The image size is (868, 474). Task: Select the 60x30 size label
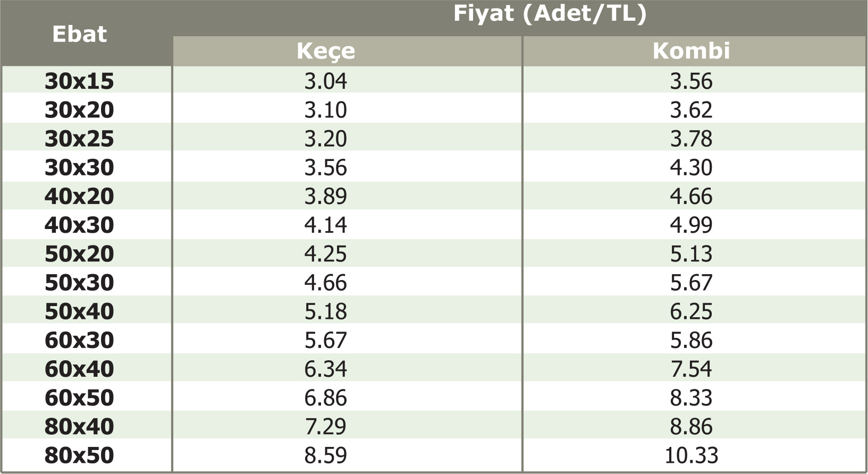coord(79,340)
